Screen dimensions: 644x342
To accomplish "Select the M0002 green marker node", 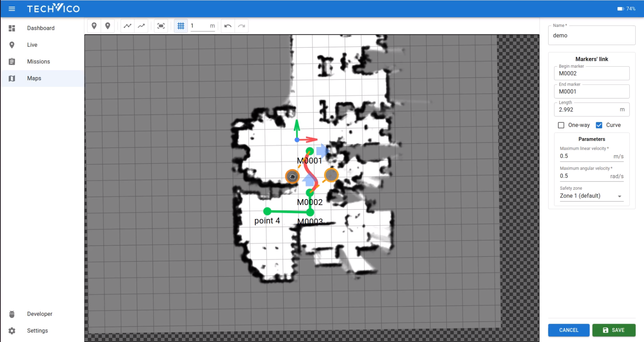I will pos(310,193).
